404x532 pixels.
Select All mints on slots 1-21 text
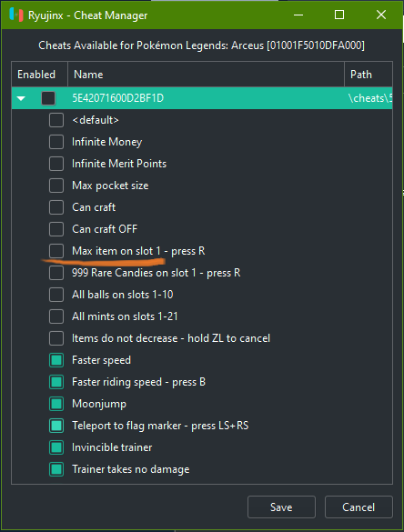click(x=125, y=316)
